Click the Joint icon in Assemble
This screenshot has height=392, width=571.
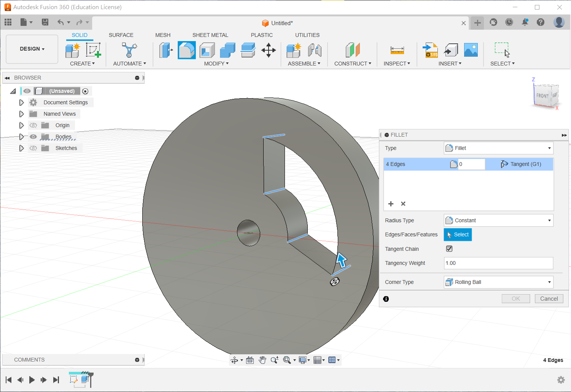point(315,50)
